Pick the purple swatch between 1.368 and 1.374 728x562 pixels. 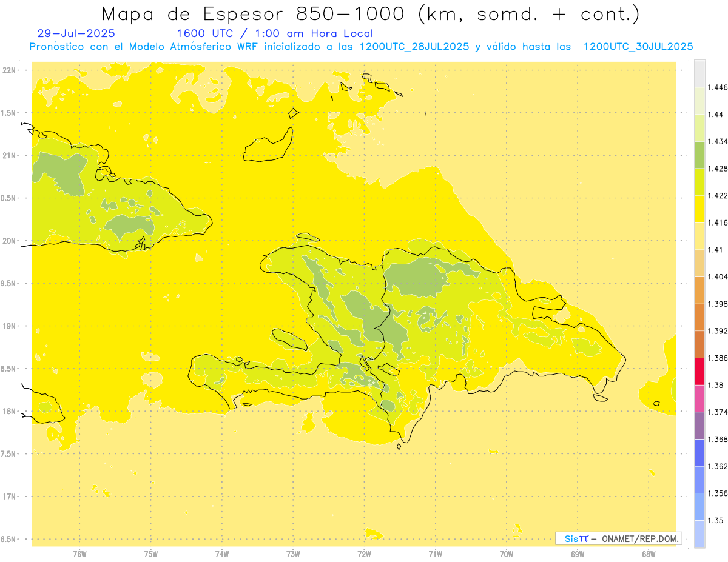[x=699, y=425]
